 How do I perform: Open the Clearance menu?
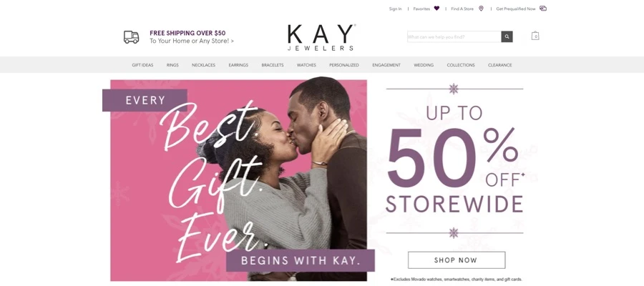click(500, 65)
